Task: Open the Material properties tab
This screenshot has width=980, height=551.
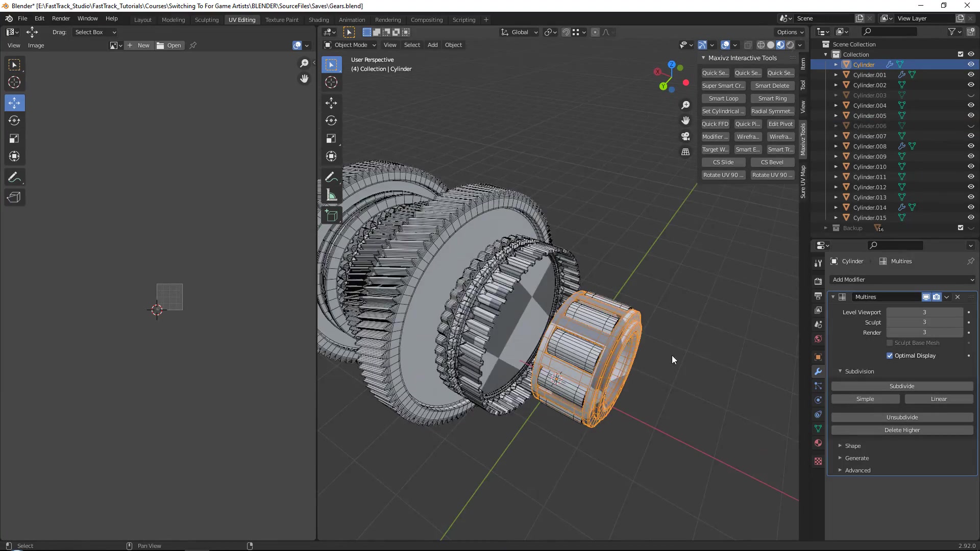Action: point(818,443)
